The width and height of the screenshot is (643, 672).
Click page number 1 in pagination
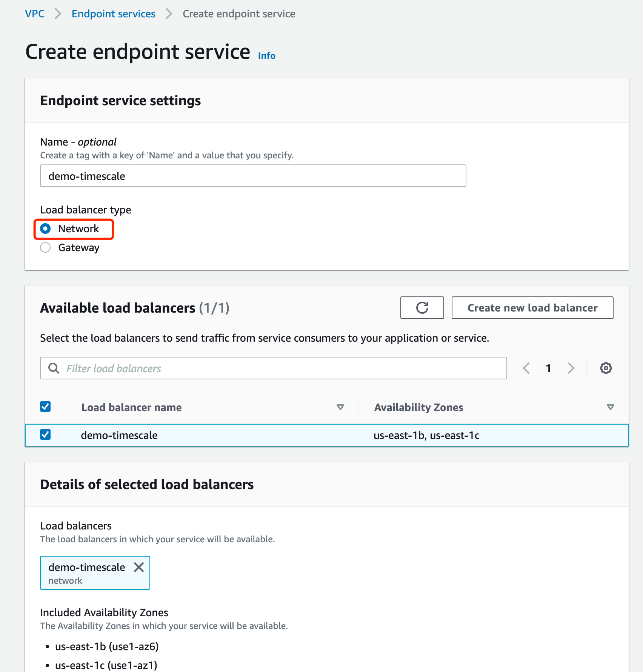548,368
